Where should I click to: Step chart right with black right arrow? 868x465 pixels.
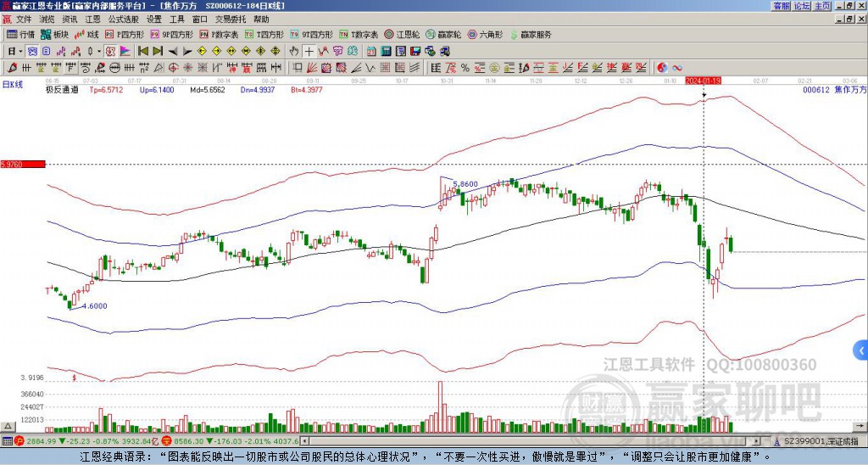(x=187, y=51)
